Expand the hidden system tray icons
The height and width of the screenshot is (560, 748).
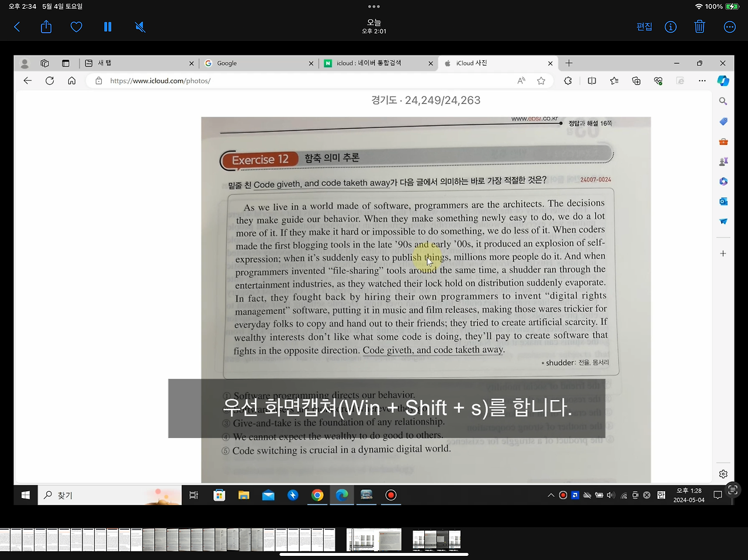(550, 495)
